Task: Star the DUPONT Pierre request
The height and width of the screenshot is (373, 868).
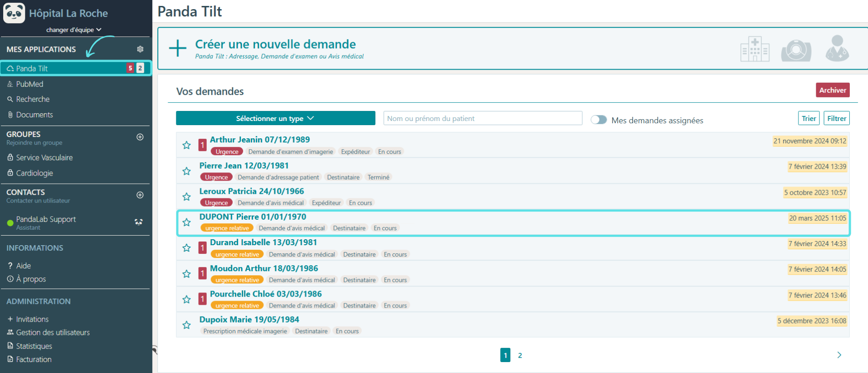Action: (x=187, y=222)
